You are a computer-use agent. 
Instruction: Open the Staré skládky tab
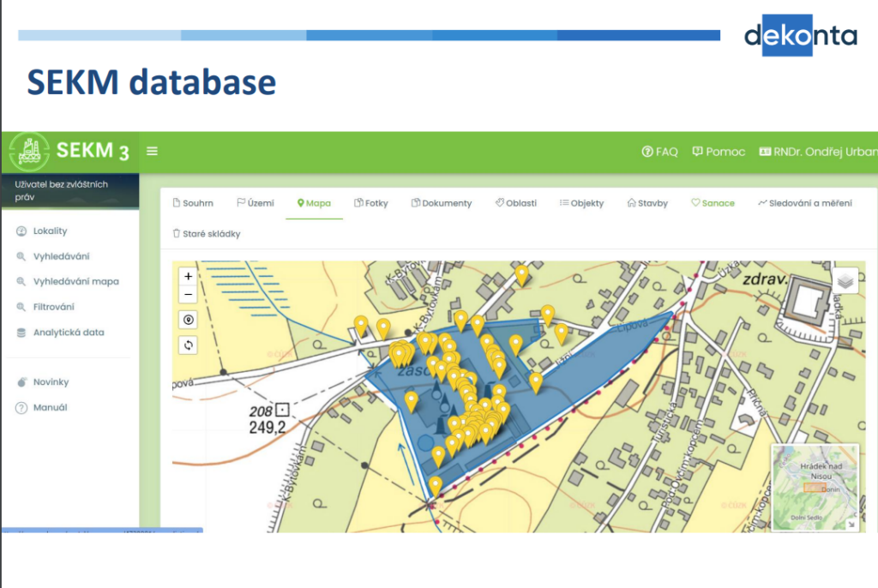(x=206, y=233)
